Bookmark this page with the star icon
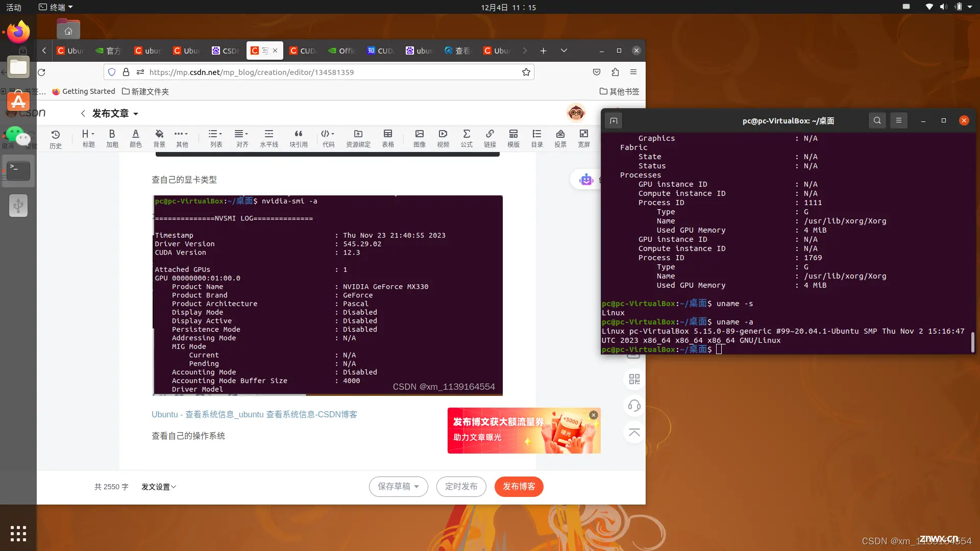The height and width of the screenshot is (551, 980). (526, 72)
